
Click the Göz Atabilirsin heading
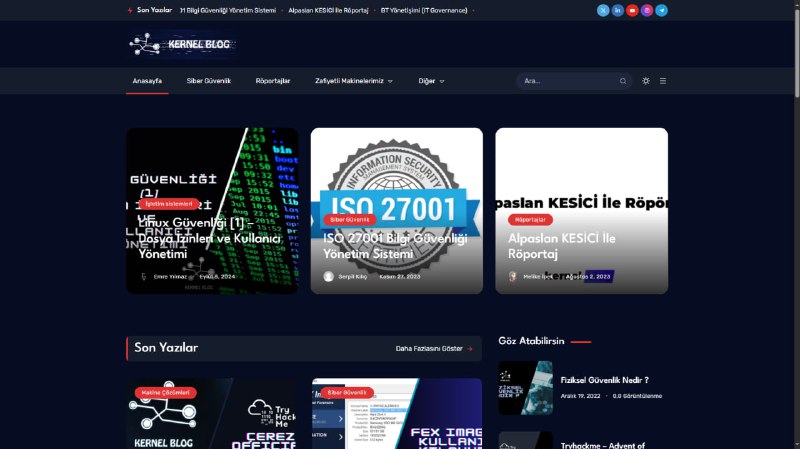531,341
